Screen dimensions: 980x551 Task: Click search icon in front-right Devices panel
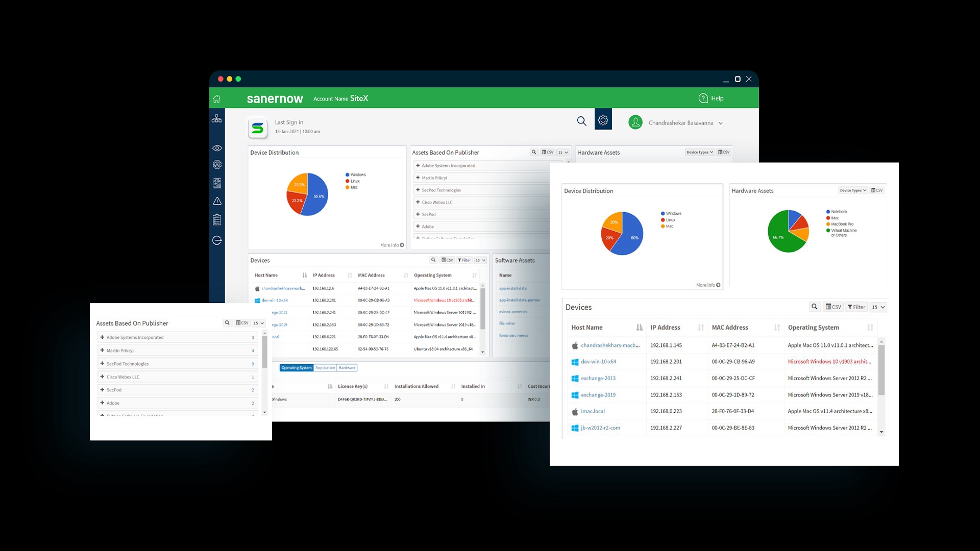815,307
